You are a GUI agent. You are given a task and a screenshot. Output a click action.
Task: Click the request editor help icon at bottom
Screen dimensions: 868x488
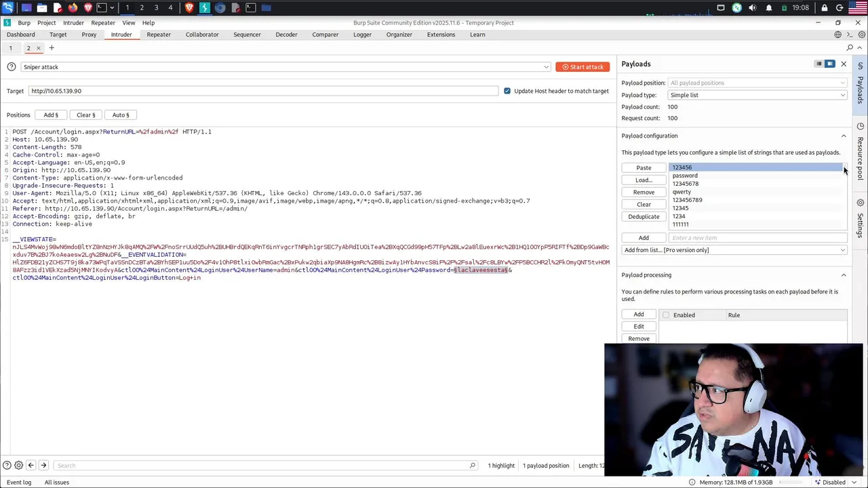point(7,465)
